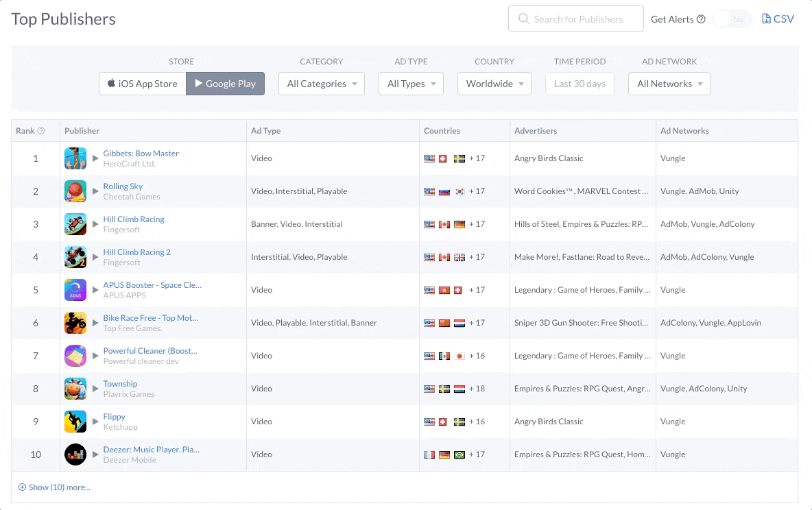The height and width of the screenshot is (510, 812).
Task: Open the Township app icon
Action: [x=75, y=388]
